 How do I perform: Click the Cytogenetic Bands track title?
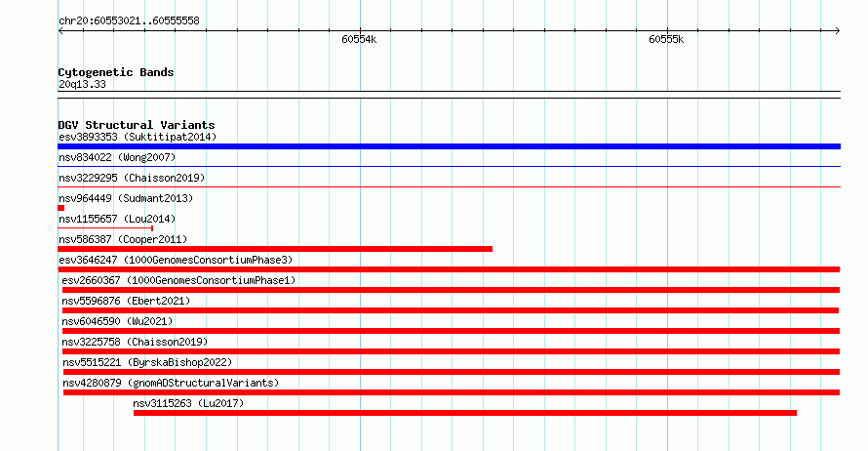116,72
